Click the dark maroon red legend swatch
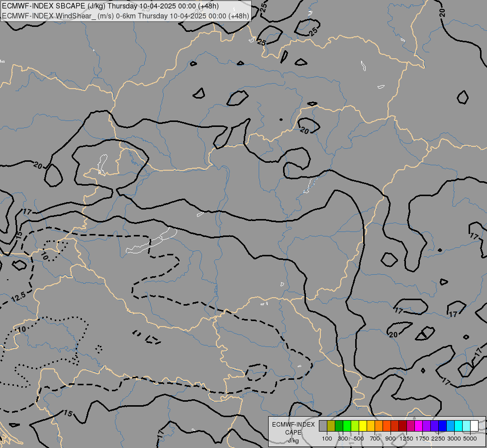487x448 pixels. (403, 426)
